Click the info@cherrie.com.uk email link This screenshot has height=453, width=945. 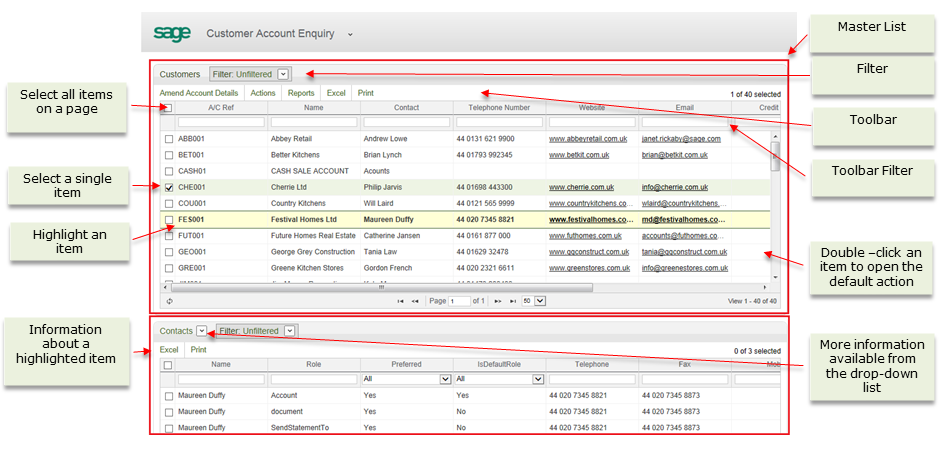(x=675, y=188)
